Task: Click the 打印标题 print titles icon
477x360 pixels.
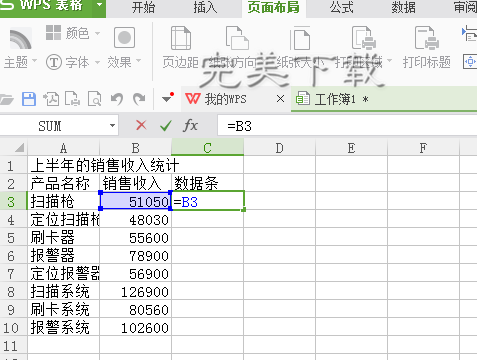Action: (x=427, y=38)
